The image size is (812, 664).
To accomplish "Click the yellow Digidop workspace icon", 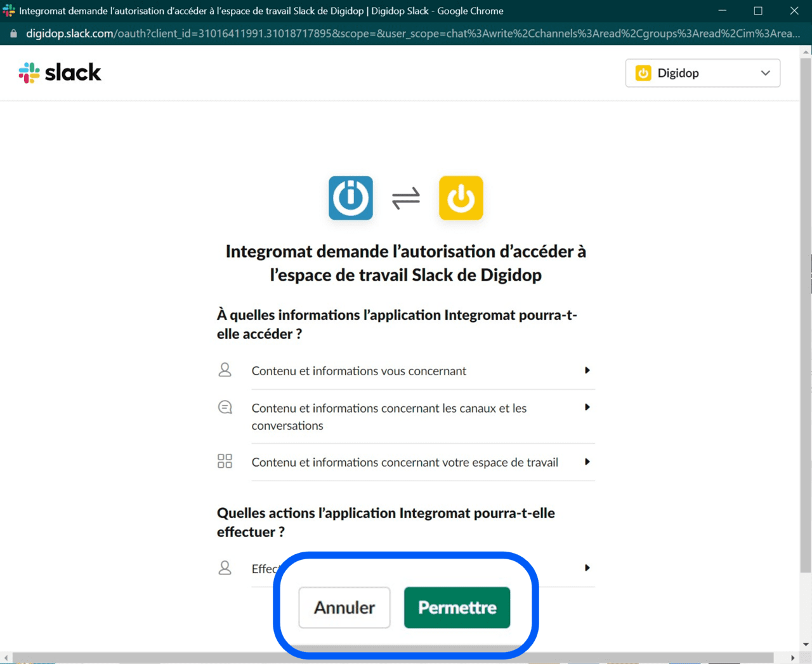I will click(x=461, y=198).
